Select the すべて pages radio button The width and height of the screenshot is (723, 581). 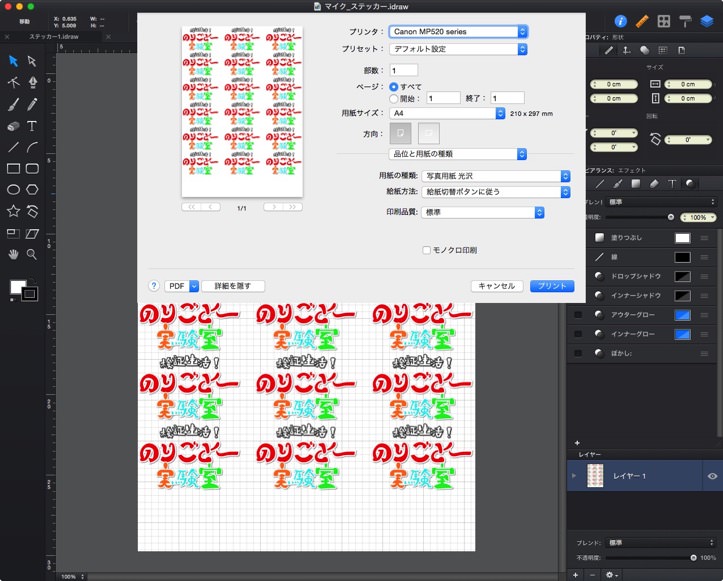click(394, 87)
